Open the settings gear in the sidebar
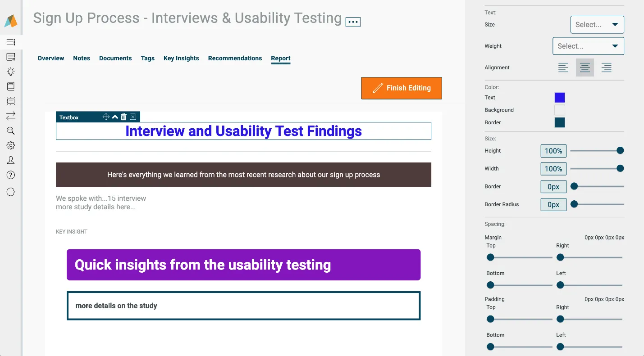This screenshot has height=356, width=644. tap(11, 145)
